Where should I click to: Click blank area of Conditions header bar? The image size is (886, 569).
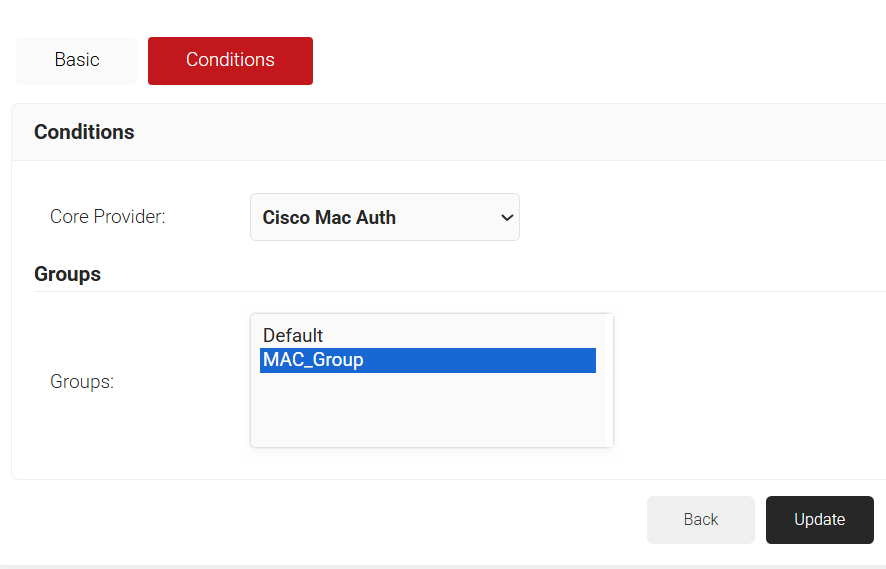pos(500,132)
